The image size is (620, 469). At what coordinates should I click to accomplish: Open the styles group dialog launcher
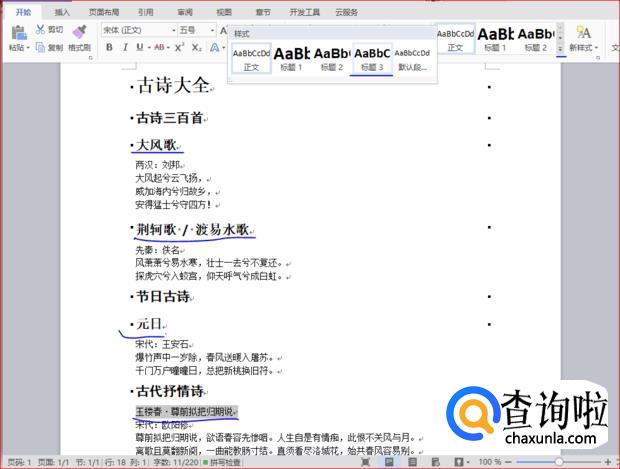(x=597, y=58)
